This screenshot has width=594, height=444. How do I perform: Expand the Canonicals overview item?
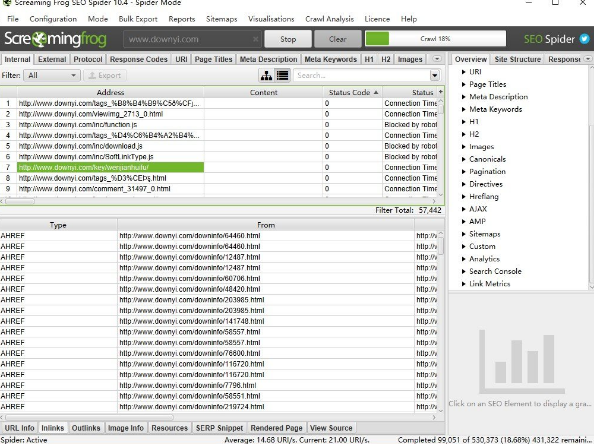point(463,159)
